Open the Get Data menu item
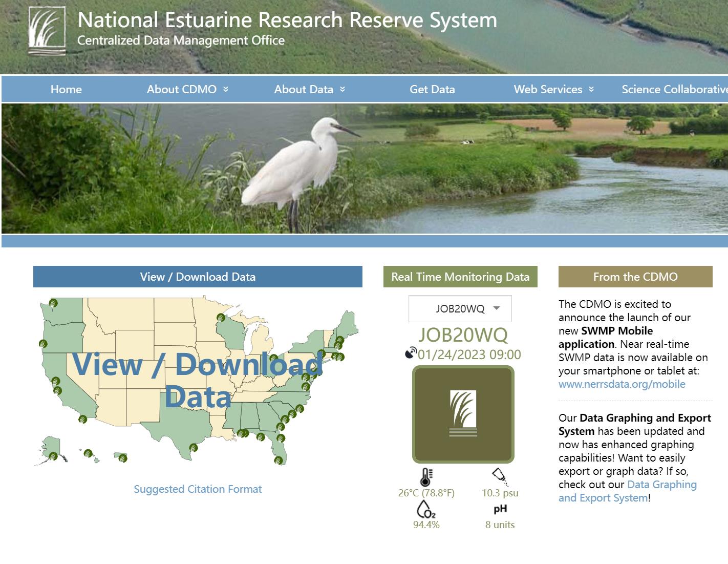 [432, 89]
